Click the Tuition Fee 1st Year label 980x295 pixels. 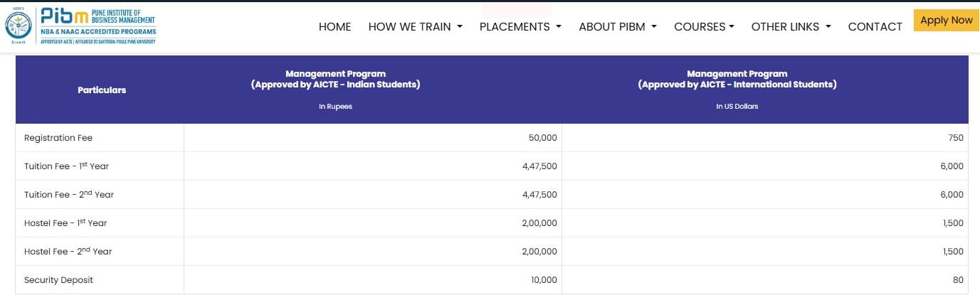[66, 166]
